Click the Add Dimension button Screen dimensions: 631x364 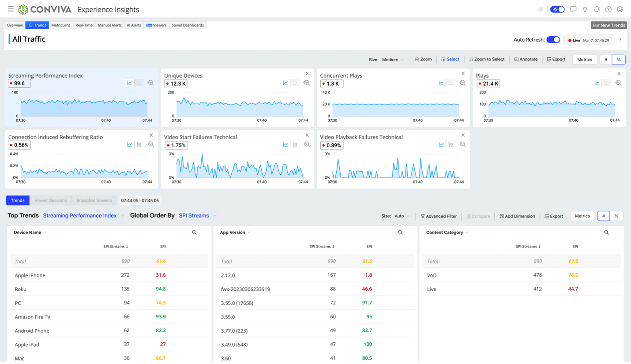click(x=517, y=216)
